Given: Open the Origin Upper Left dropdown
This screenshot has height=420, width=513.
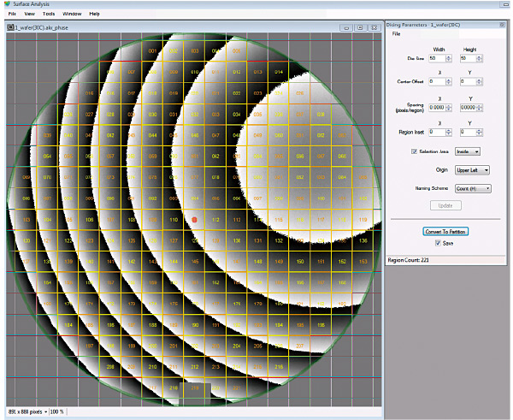Looking at the screenshot, I should (472, 170).
